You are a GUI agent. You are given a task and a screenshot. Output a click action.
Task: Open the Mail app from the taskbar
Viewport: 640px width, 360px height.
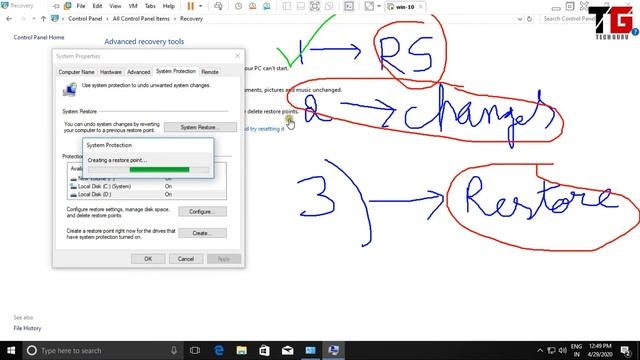(x=287, y=351)
